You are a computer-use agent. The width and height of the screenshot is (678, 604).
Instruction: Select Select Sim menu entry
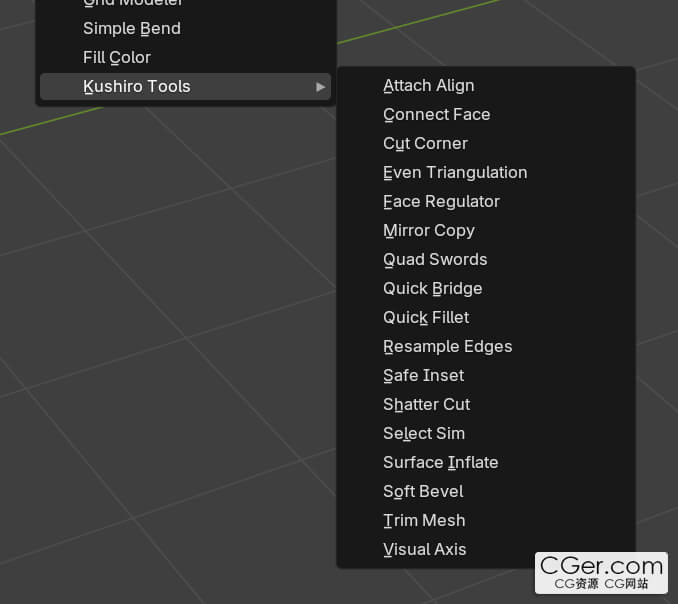point(486,433)
